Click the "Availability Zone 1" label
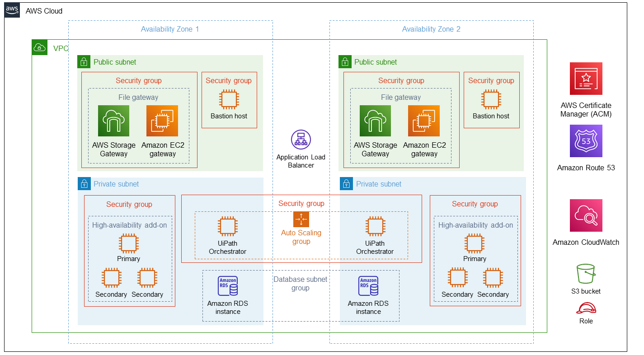 click(x=170, y=29)
